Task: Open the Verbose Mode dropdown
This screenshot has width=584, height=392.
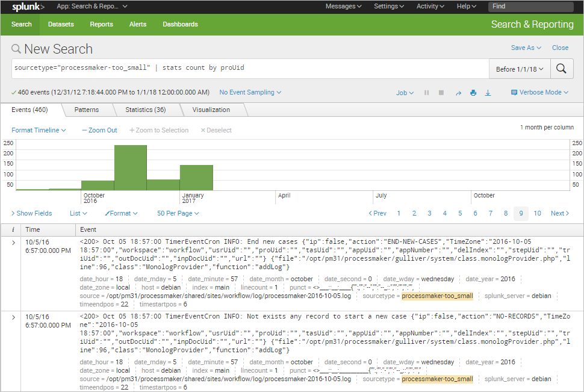Action: tap(539, 93)
